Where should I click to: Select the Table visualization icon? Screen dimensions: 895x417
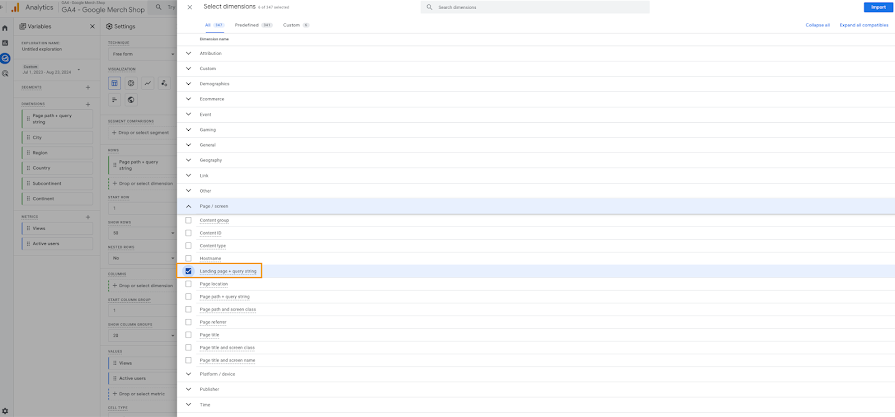click(x=115, y=83)
